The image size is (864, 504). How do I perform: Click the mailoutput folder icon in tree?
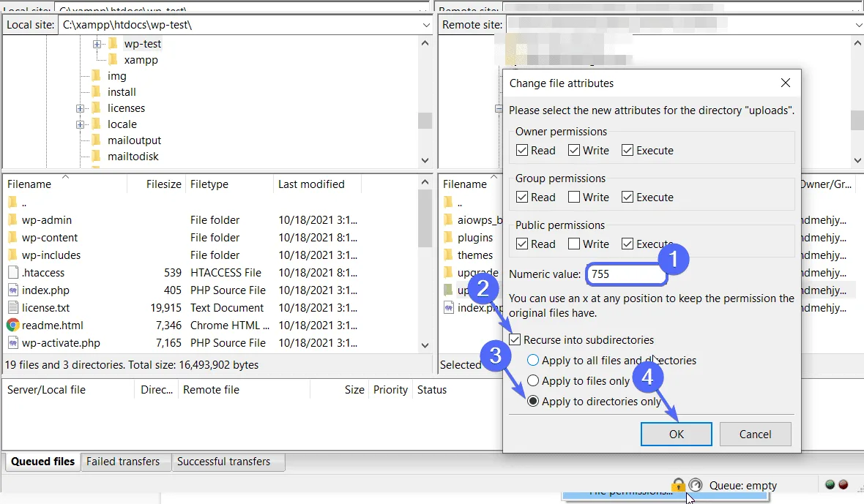(x=97, y=140)
